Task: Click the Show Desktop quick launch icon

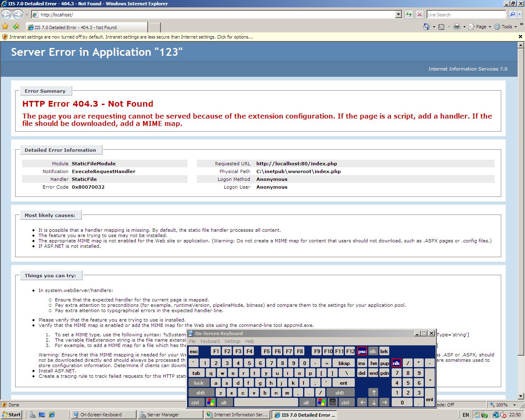Action: click(x=42, y=415)
